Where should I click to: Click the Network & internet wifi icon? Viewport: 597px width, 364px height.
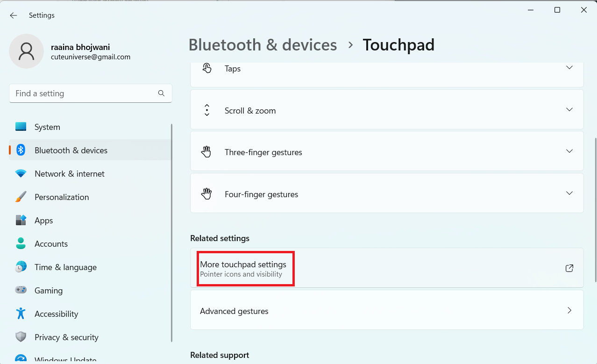(x=21, y=174)
